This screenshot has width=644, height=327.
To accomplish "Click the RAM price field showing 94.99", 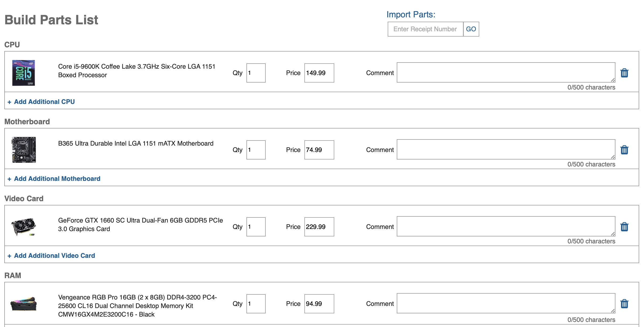I will [319, 304].
